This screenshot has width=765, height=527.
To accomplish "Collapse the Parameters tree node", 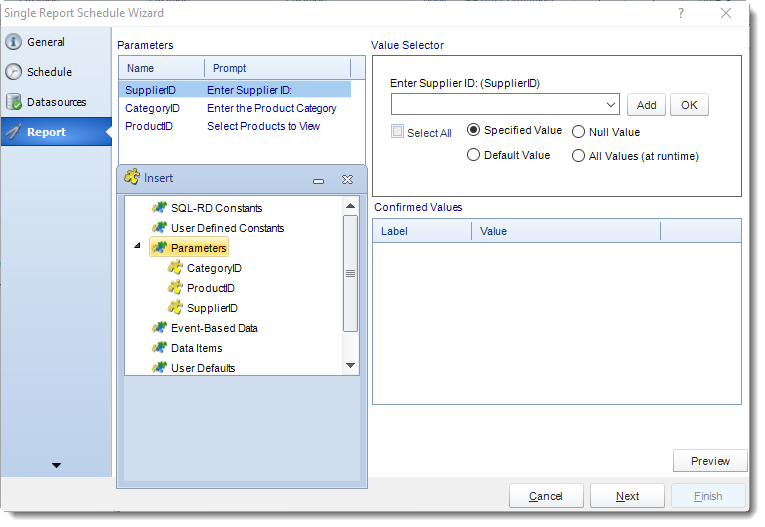I will click(138, 245).
